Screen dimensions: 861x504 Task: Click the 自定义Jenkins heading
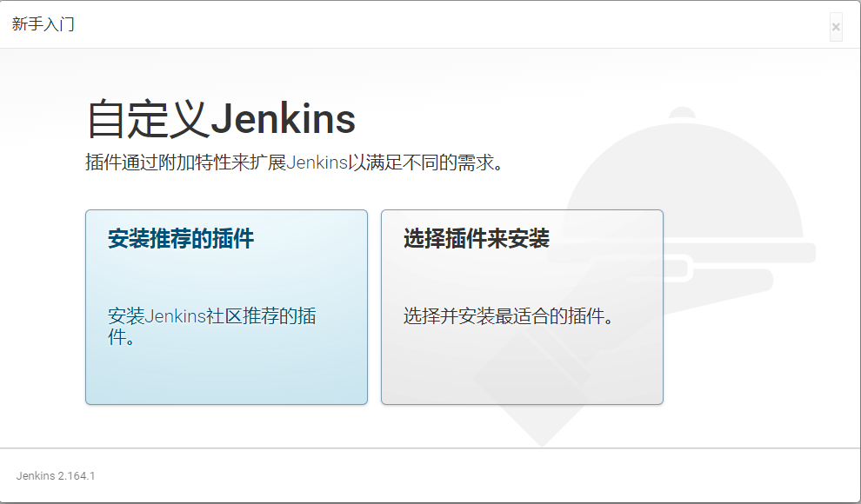[221, 118]
